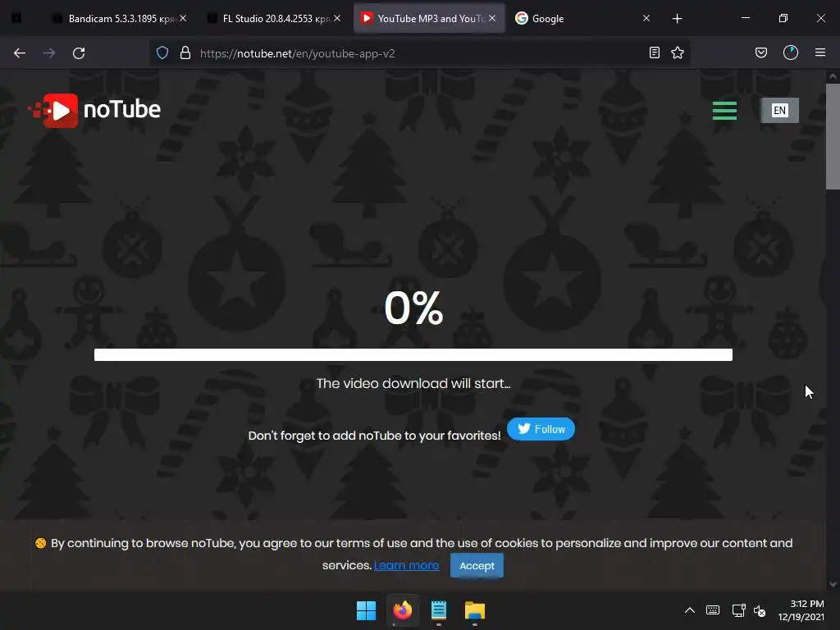Open the circular profile icon in toolbar
This screenshot has width=840, height=630.
(791, 52)
